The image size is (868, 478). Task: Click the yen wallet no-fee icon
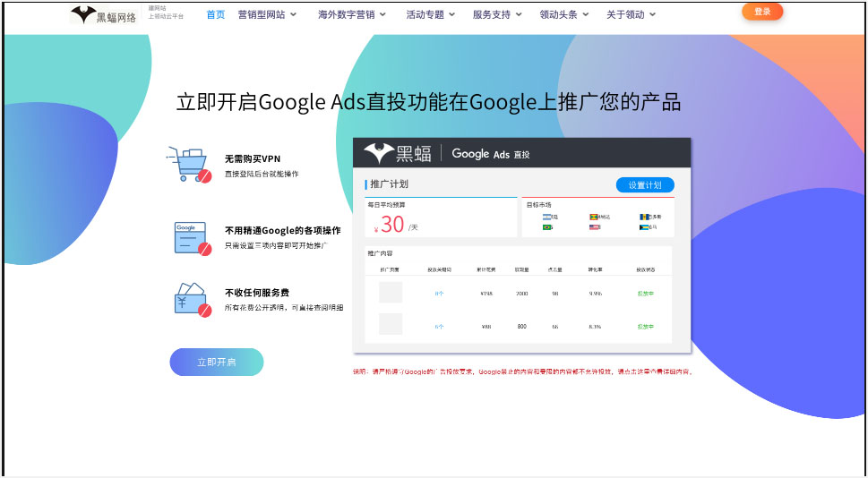[x=192, y=299]
